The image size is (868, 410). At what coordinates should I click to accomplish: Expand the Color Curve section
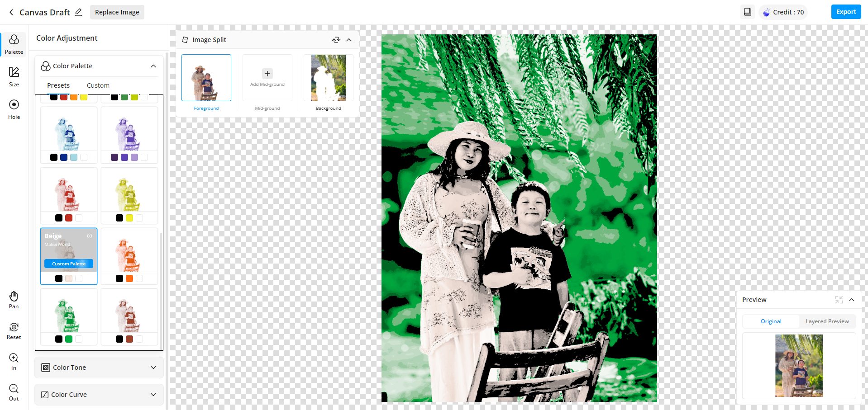point(153,395)
